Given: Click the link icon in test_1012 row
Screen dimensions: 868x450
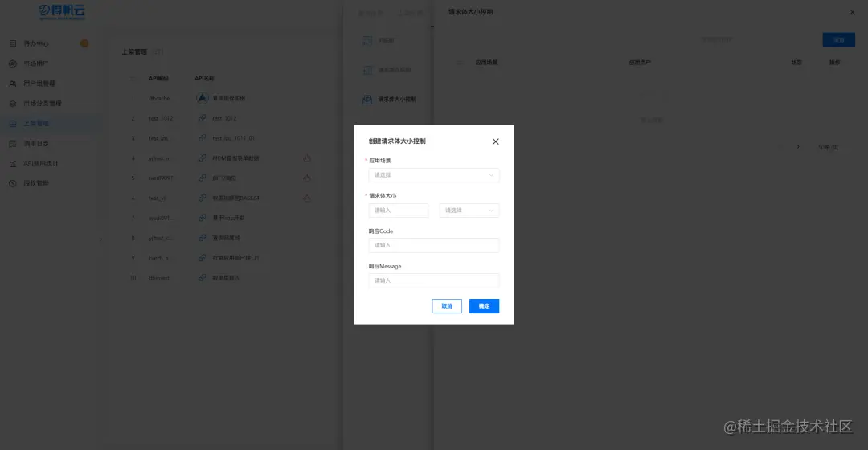Looking at the screenshot, I should coord(202,118).
